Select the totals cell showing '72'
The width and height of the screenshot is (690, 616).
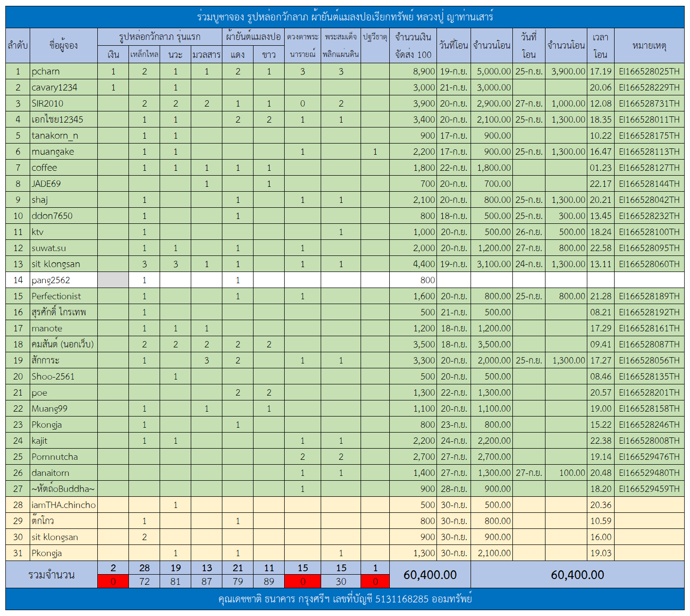[145, 581]
